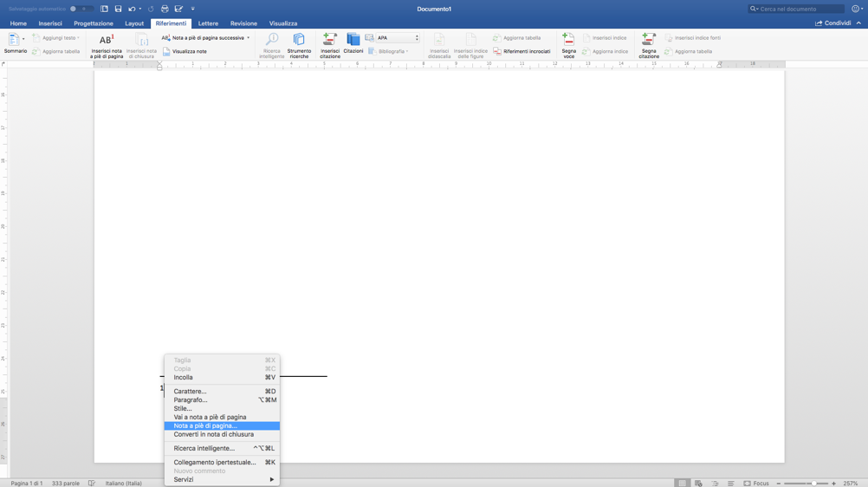Click the Redo icon in title bar

pos(151,9)
